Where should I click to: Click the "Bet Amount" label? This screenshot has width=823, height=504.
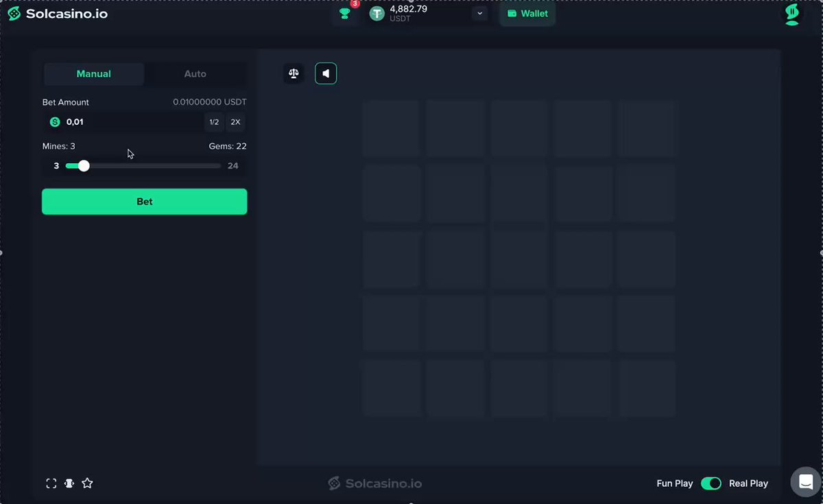click(x=66, y=102)
